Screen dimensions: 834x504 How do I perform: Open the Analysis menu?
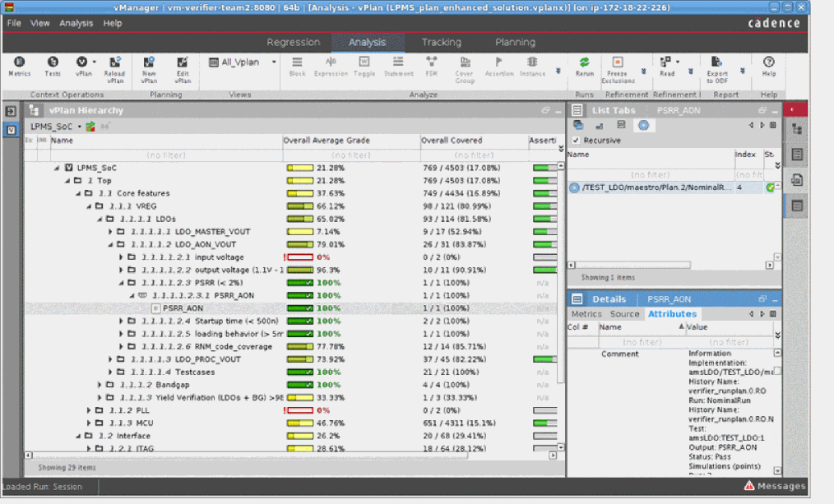pos(76,23)
